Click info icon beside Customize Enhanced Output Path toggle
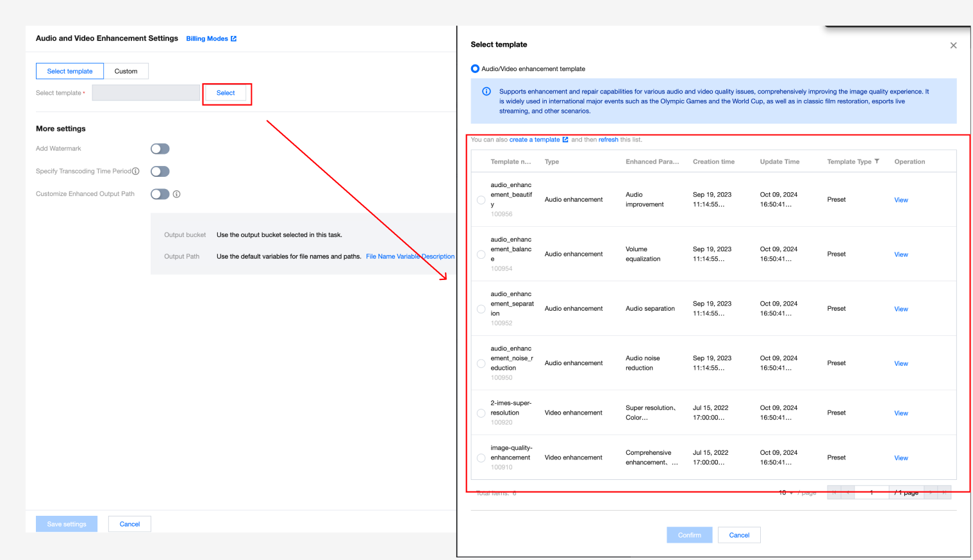 pyautogui.click(x=177, y=194)
